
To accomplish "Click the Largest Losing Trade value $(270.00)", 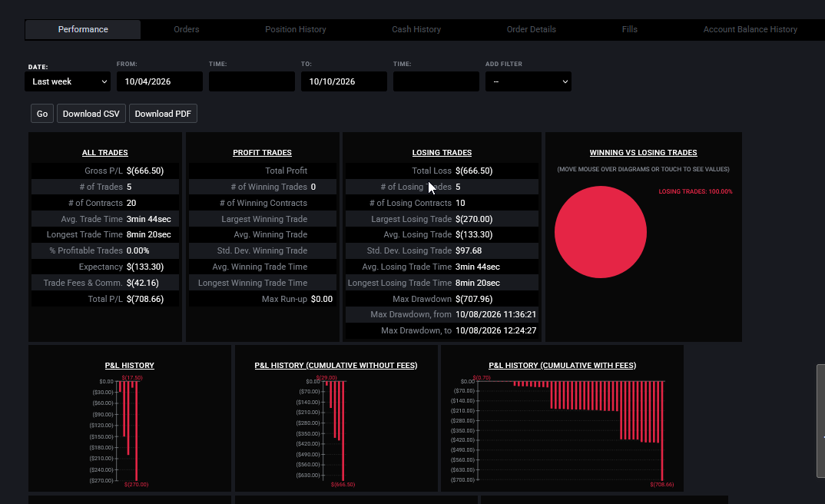I will tap(474, 219).
